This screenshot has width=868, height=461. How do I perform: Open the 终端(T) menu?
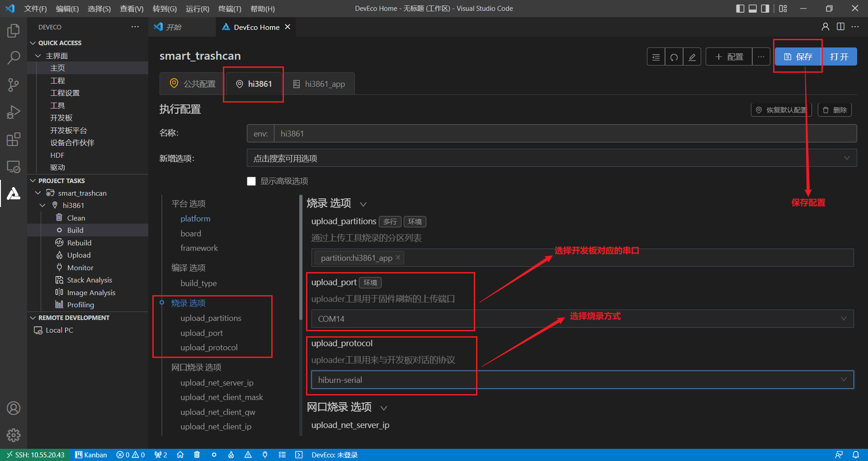click(x=230, y=9)
